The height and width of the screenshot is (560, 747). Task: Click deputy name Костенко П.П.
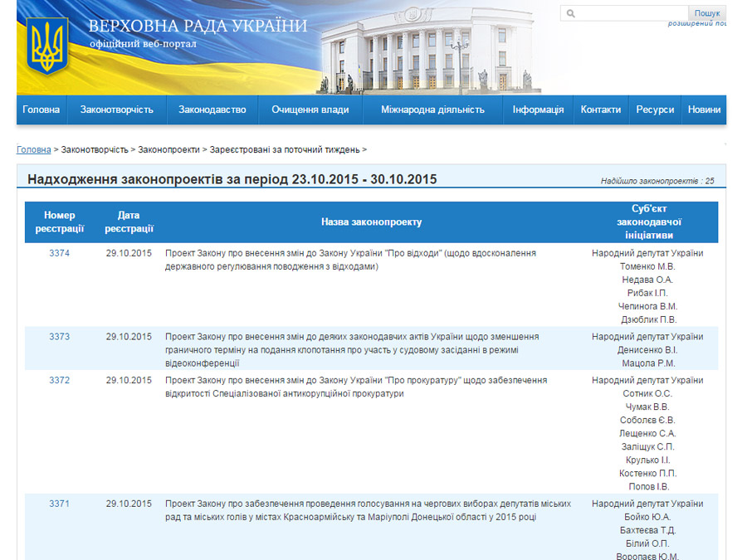click(x=647, y=474)
